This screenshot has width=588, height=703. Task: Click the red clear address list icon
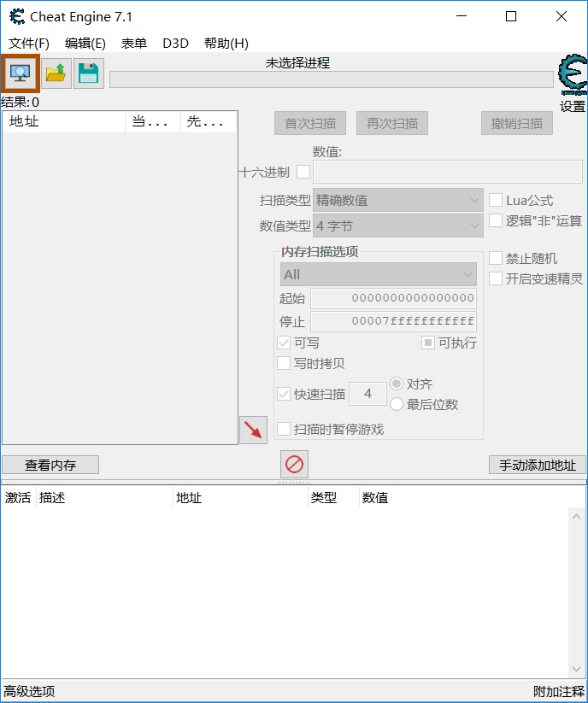tap(294, 464)
